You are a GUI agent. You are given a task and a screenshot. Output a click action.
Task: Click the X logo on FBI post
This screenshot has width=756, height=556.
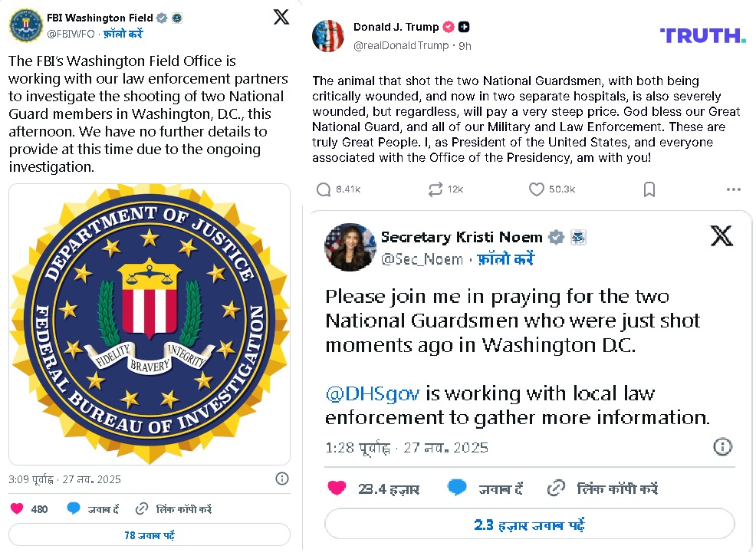pyautogui.click(x=281, y=17)
